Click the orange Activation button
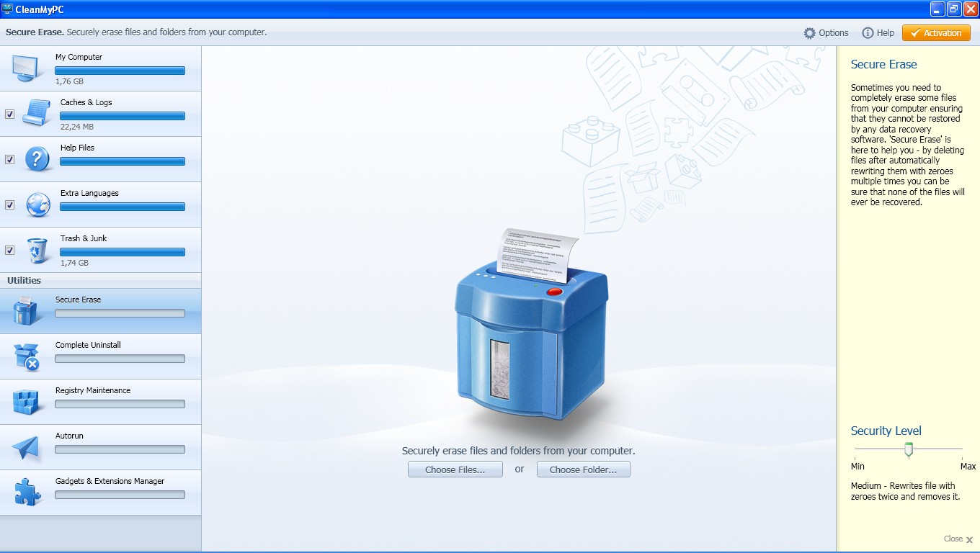Screen dimensions: 980x553 (936, 33)
